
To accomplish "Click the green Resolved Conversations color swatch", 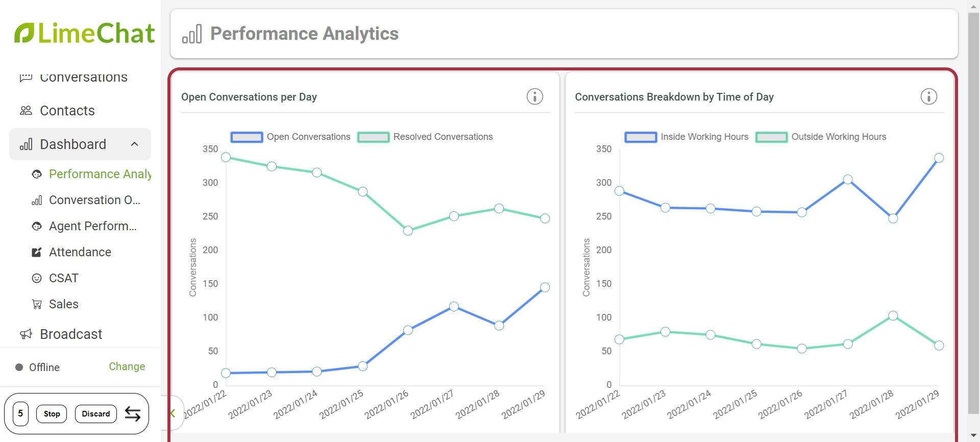I will (374, 137).
